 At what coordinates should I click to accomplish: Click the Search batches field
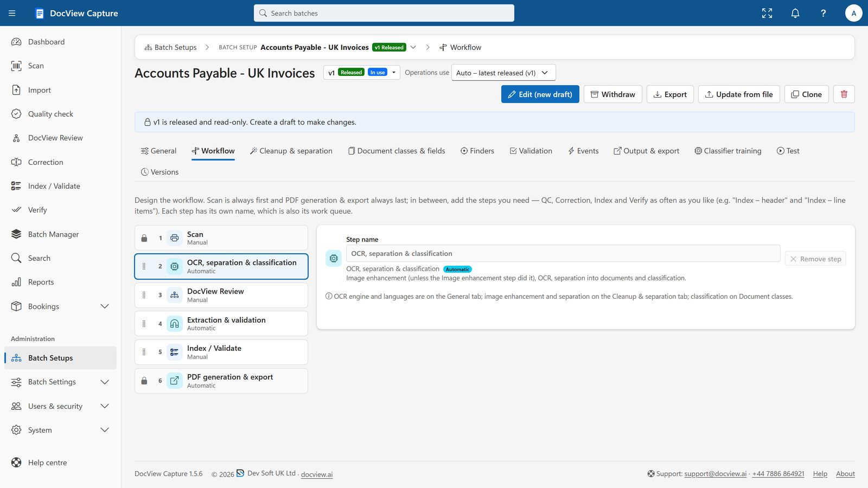(384, 13)
